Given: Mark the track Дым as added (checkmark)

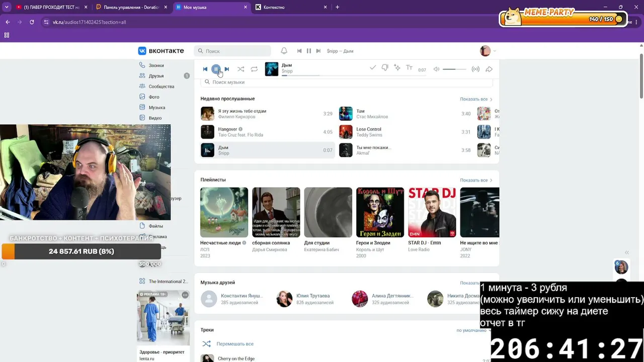Looking at the screenshot, I should click(373, 67).
